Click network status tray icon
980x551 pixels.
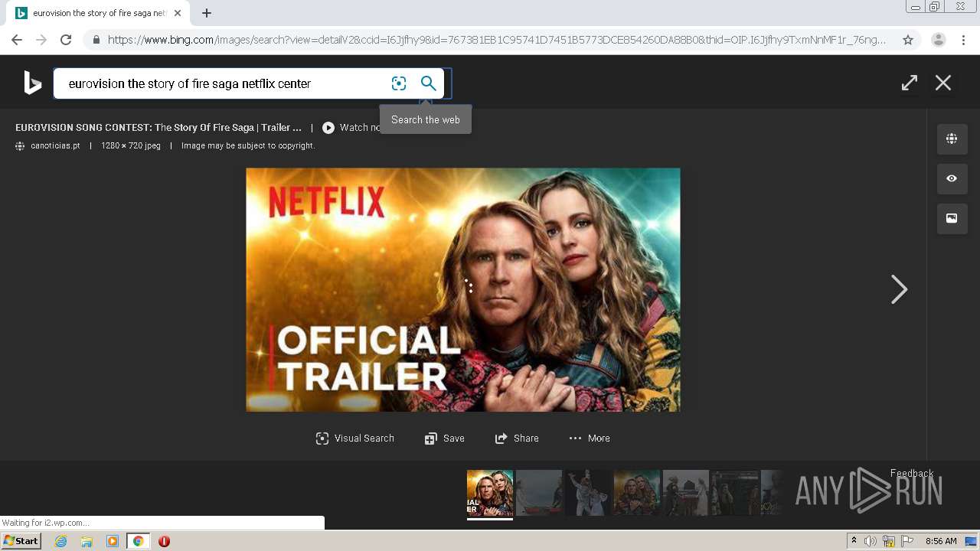click(889, 541)
